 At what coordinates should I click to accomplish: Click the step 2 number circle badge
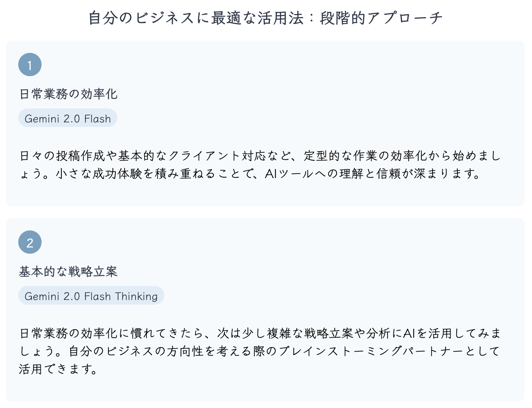(30, 242)
